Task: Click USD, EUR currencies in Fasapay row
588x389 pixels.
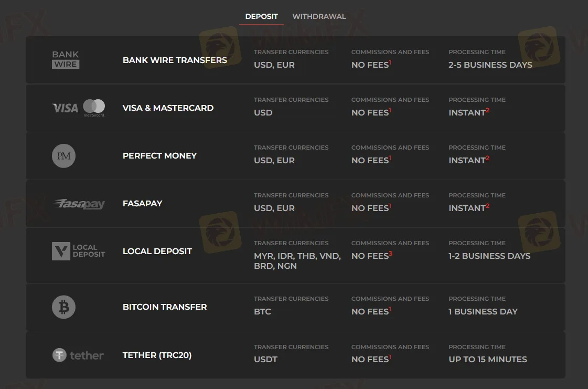Action: pos(274,208)
